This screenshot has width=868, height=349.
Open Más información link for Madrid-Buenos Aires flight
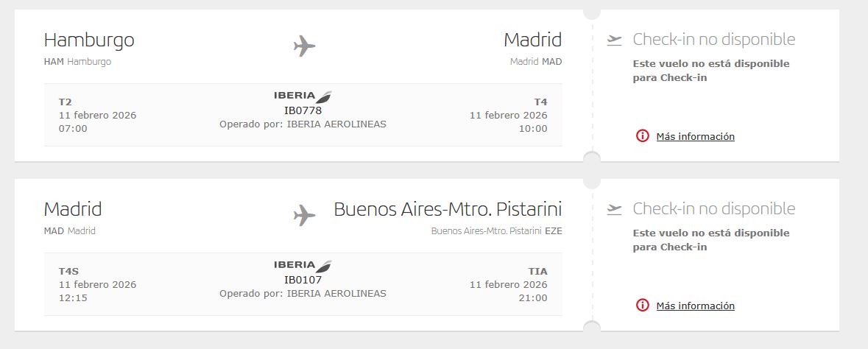[695, 306]
